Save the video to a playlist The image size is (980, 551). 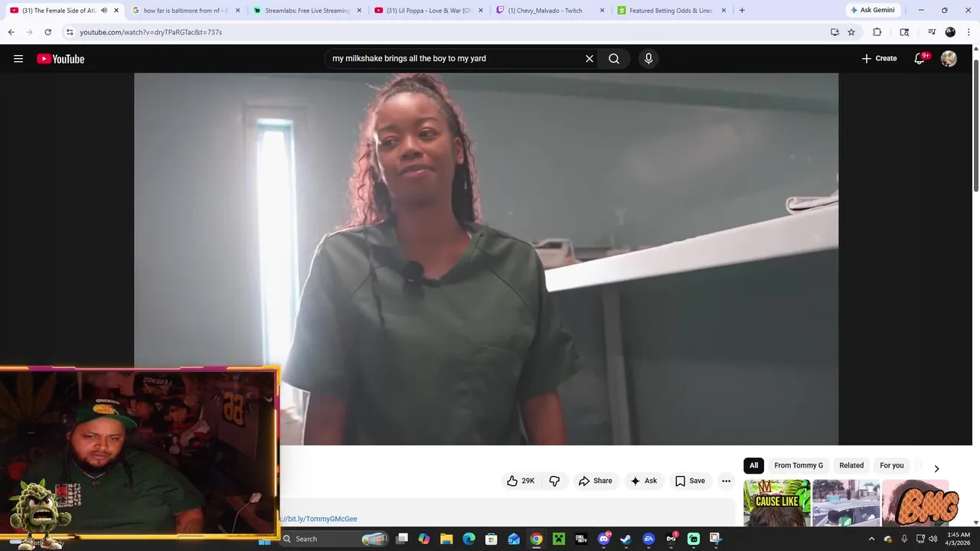click(690, 481)
